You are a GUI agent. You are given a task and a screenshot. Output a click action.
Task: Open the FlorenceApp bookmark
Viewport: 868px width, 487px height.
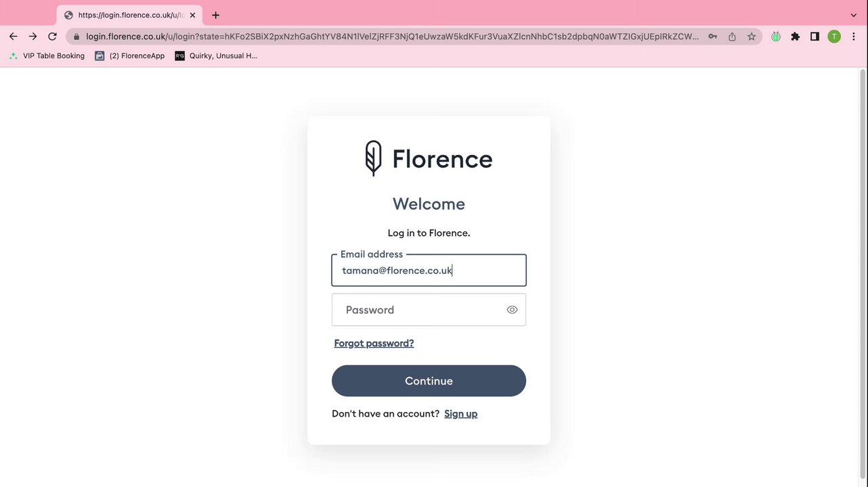coord(130,56)
